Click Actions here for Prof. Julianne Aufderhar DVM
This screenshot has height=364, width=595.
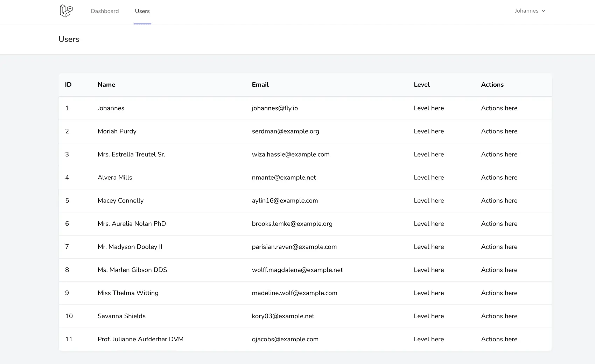499,339
